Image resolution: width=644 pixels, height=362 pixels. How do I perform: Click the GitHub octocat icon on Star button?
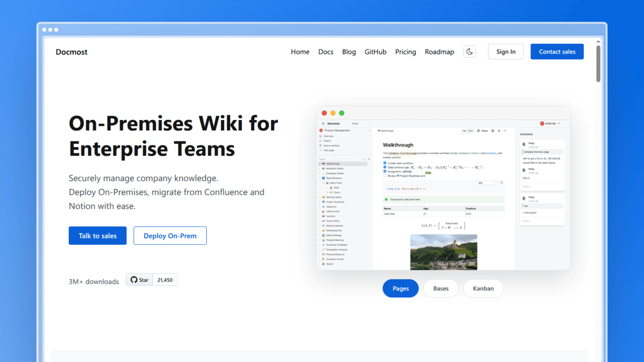coord(134,280)
